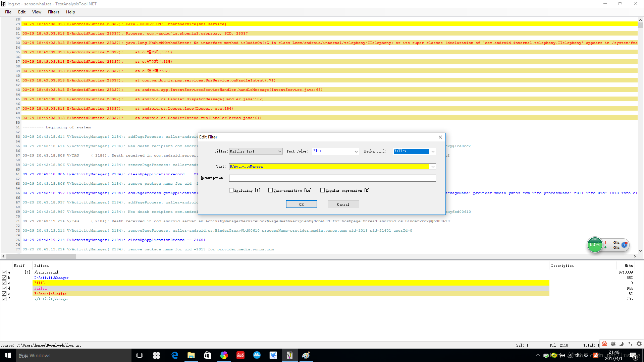Open Windows Store from taskbar
Viewport: 644px width, 362px height.
point(207,355)
